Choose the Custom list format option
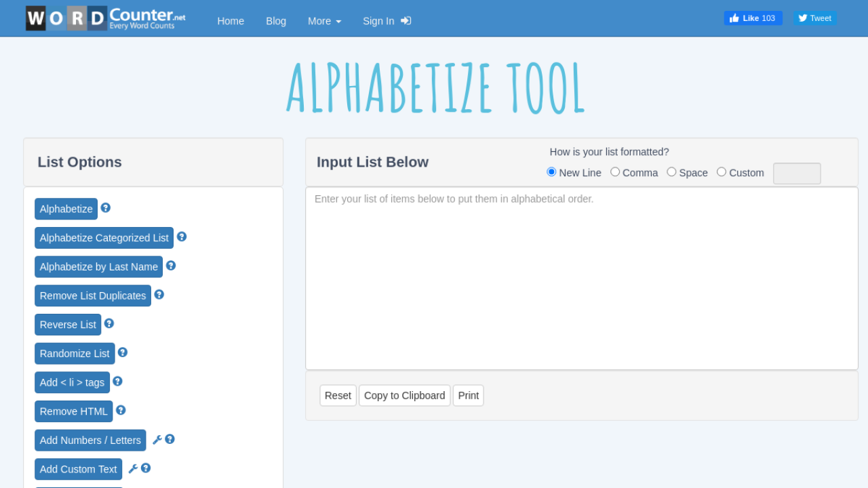 coord(722,172)
